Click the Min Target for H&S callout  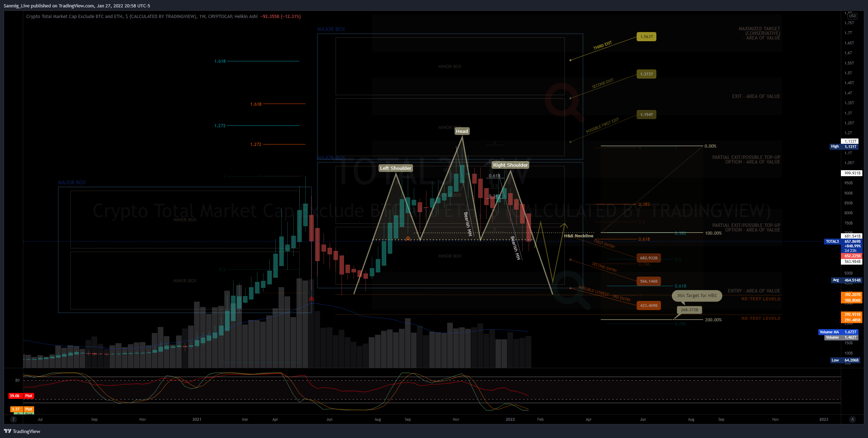pos(697,296)
